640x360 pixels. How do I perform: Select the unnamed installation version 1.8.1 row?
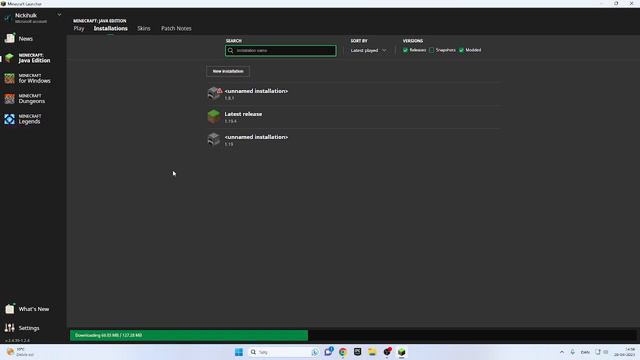point(354,94)
